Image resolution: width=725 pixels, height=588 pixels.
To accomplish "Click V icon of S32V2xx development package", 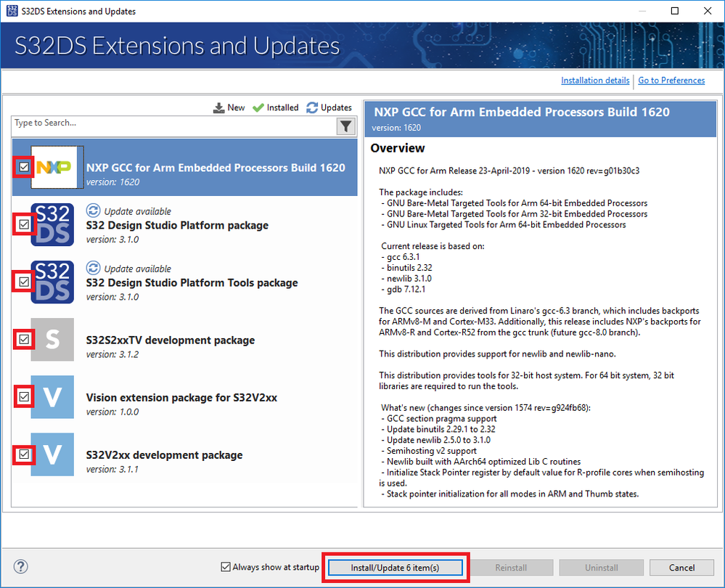I will pyautogui.click(x=52, y=454).
